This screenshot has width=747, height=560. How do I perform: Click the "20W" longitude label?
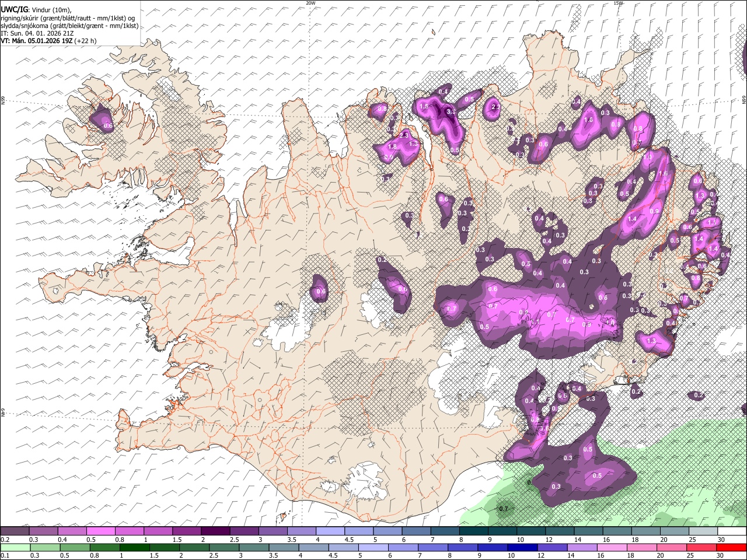point(310,3)
